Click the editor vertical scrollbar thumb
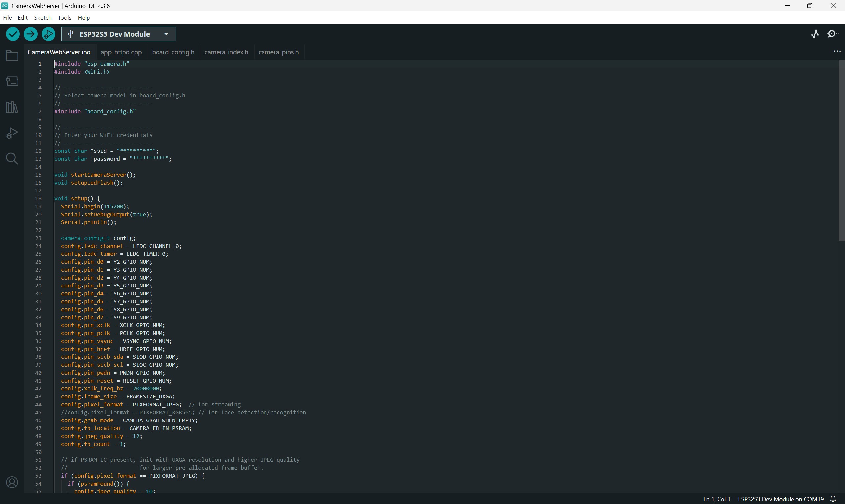The width and height of the screenshot is (845, 504). pyautogui.click(x=841, y=151)
